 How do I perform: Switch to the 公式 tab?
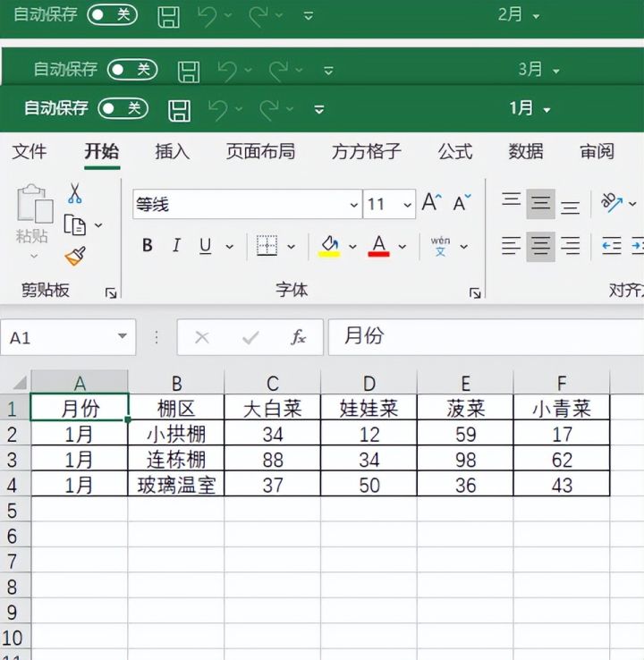(455, 152)
